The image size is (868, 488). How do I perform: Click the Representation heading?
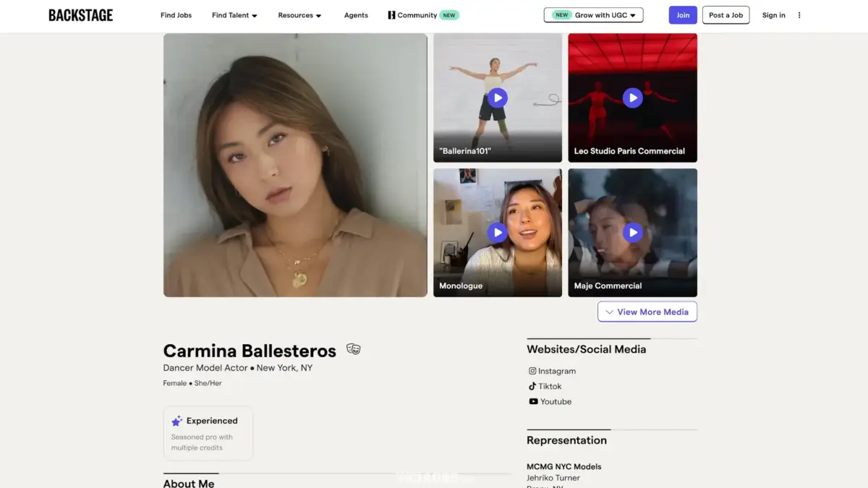pos(567,440)
